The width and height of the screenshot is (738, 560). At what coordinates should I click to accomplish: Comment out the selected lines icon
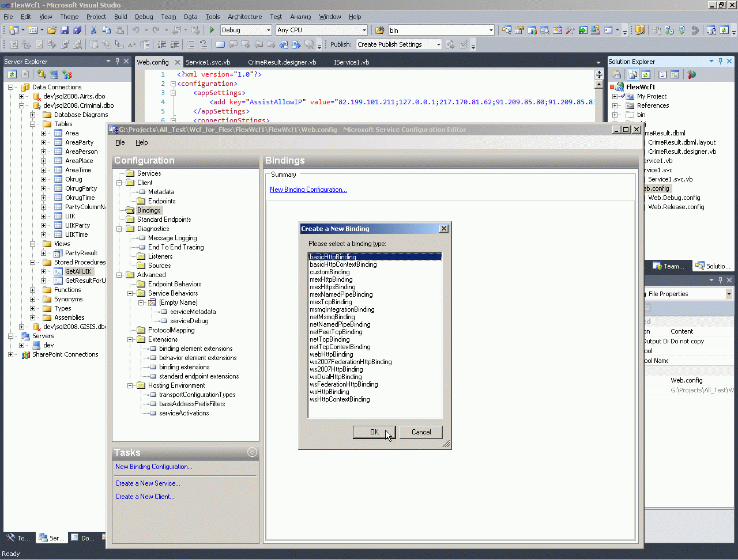(190, 44)
